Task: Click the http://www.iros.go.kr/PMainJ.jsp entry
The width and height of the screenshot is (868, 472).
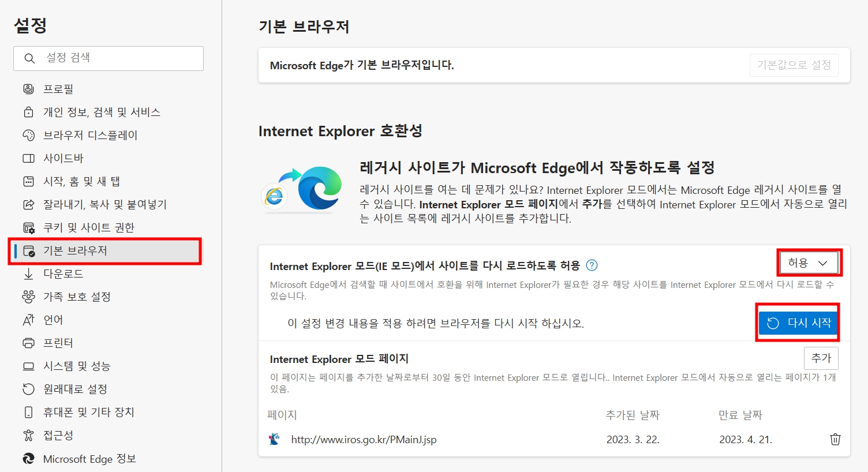Action: [x=364, y=440]
